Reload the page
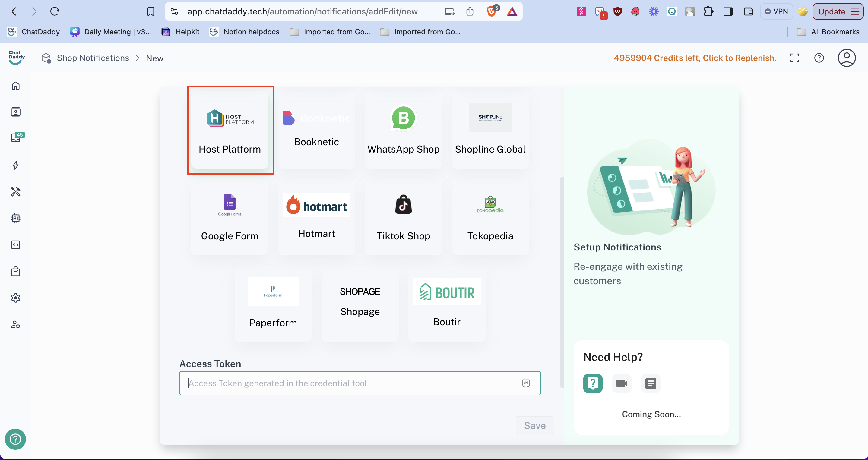The image size is (868, 460). (55, 11)
